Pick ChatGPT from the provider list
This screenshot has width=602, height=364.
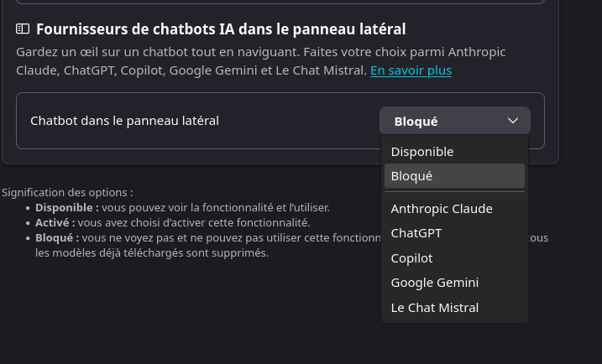coord(416,233)
